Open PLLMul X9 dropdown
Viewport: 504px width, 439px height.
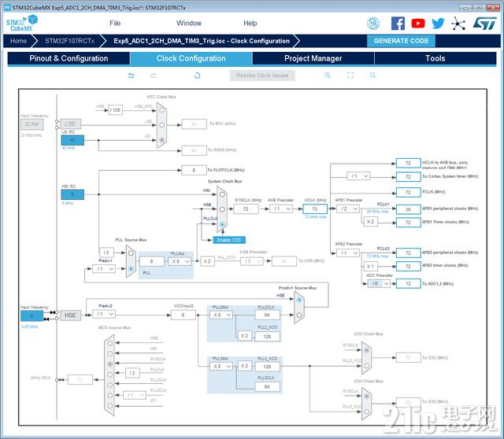click(x=180, y=261)
